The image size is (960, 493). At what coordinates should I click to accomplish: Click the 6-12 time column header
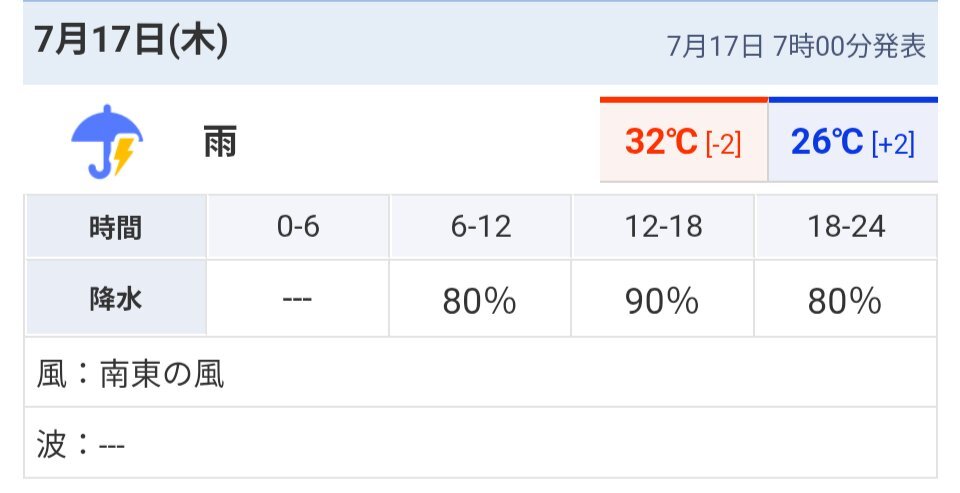click(481, 227)
